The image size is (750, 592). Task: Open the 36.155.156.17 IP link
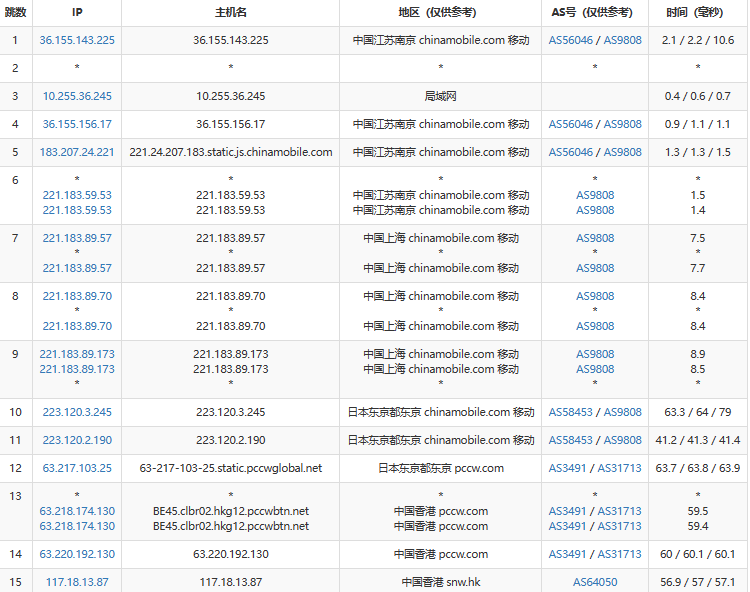(77, 124)
